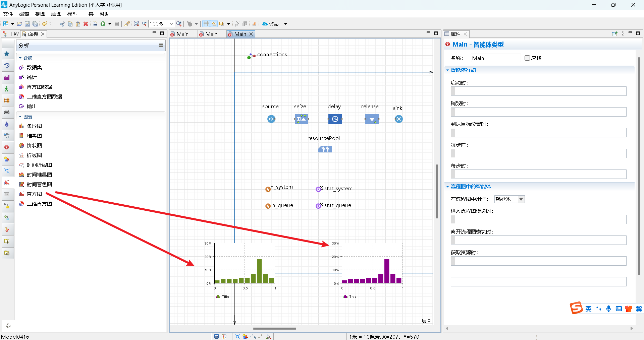
Task: Open the dropdown arrow next to 登录
Action: pos(286,24)
